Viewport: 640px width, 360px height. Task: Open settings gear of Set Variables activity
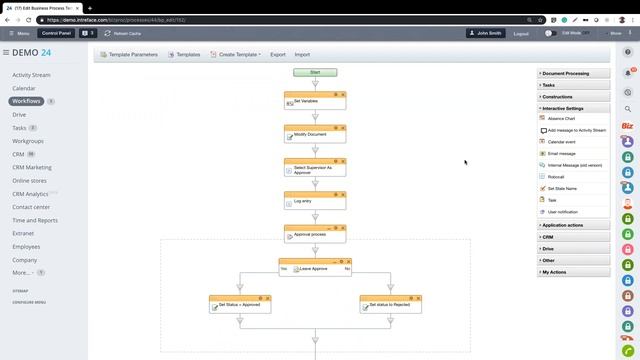click(x=336, y=95)
